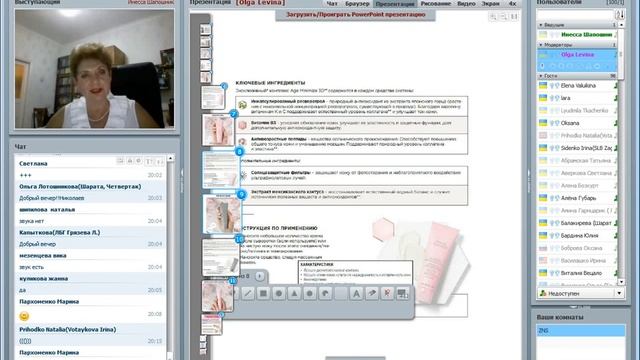Select the rectangle drawing tool
The width and height of the screenshot is (640, 360).
tap(263, 293)
